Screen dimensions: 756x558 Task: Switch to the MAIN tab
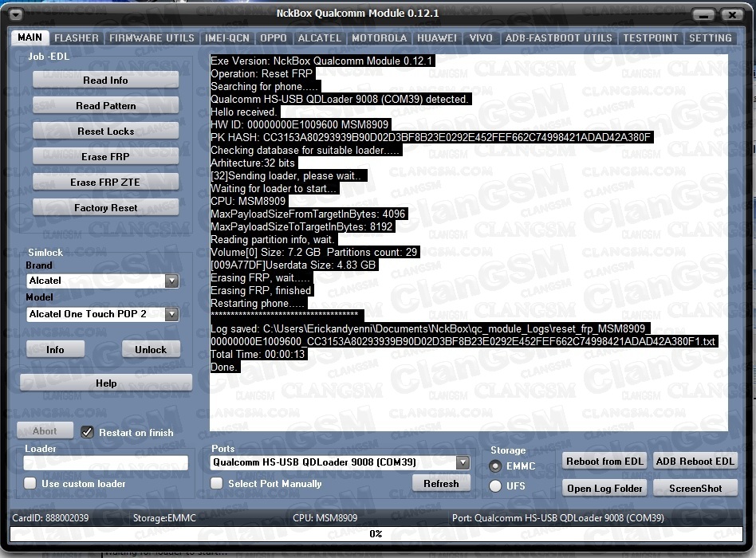coord(30,37)
